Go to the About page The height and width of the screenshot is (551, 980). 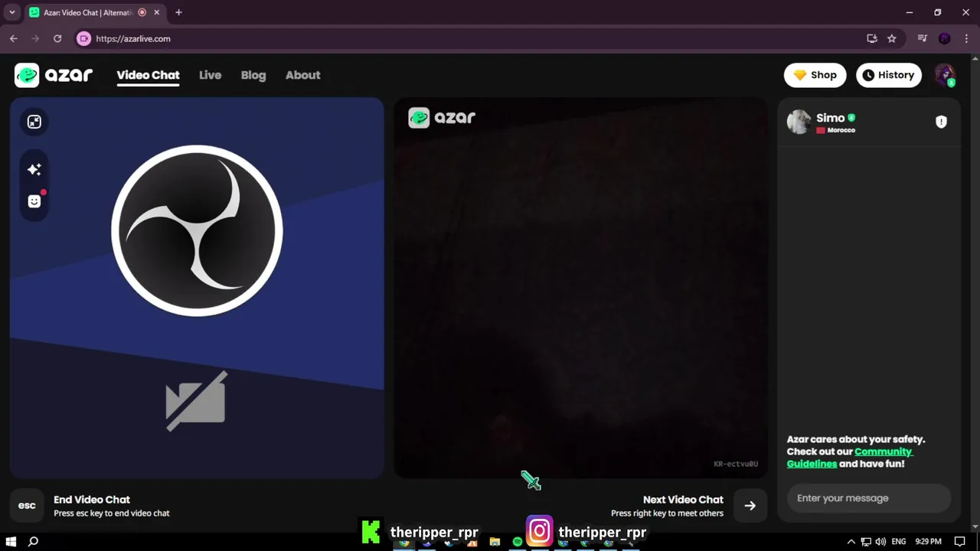coord(302,75)
